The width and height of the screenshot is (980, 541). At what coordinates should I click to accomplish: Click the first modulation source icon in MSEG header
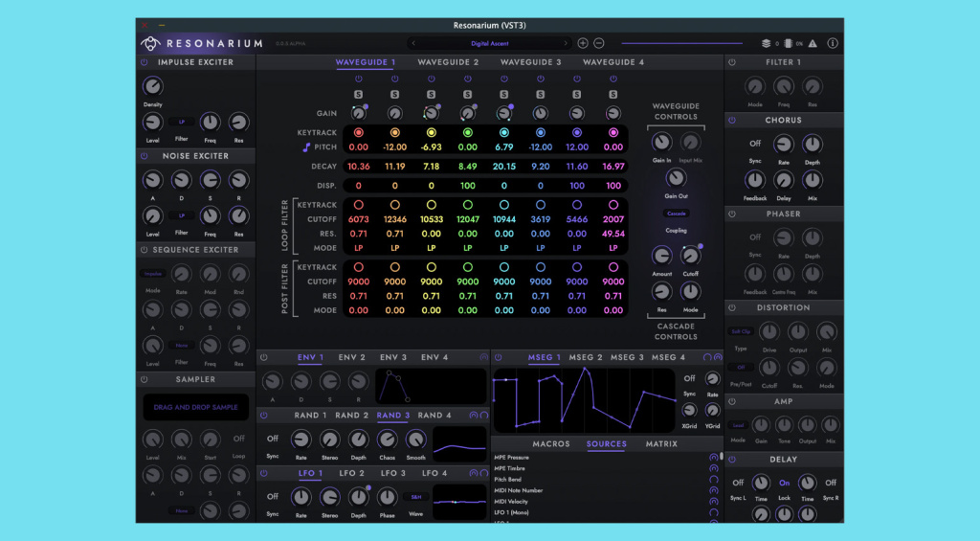point(707,357)
